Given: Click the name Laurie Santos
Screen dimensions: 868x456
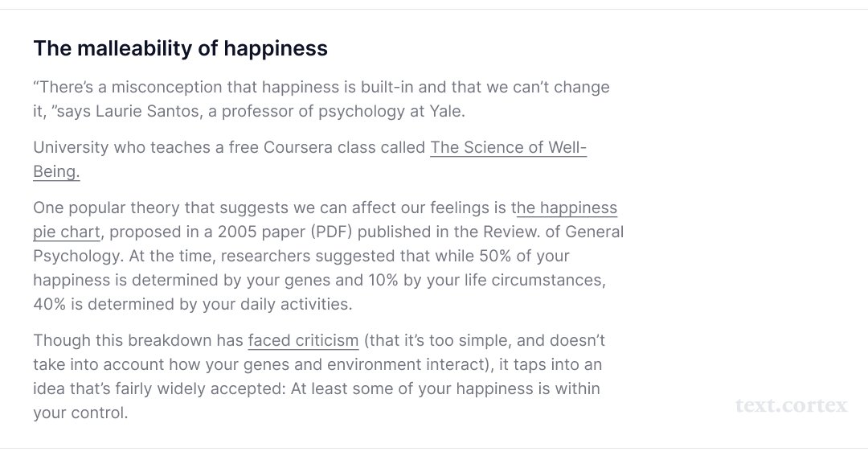Looking at the screenshot, I should click(x=147, y=111).
